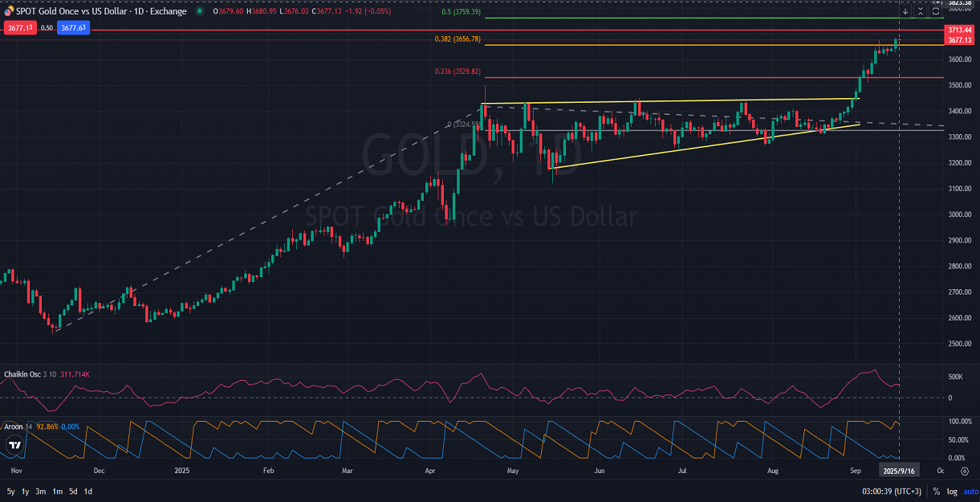980x502 pixels.
Task: Click the down-arrow icon in chart corner
Action: [x=905, y=11]
